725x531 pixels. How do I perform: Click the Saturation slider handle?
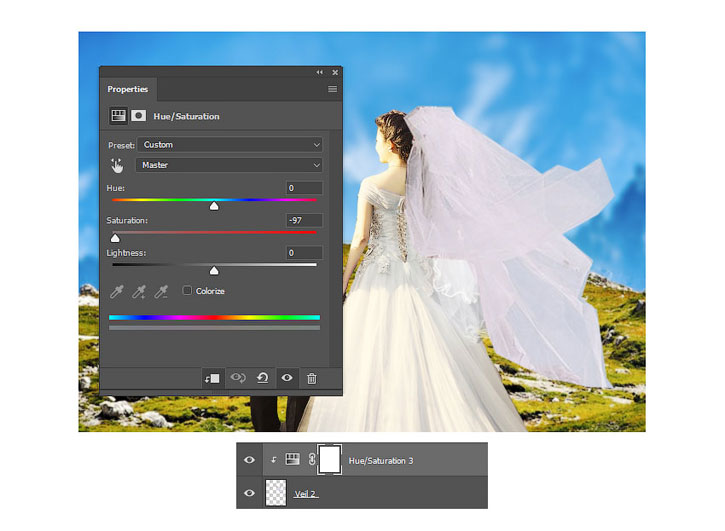pos(115,238)
